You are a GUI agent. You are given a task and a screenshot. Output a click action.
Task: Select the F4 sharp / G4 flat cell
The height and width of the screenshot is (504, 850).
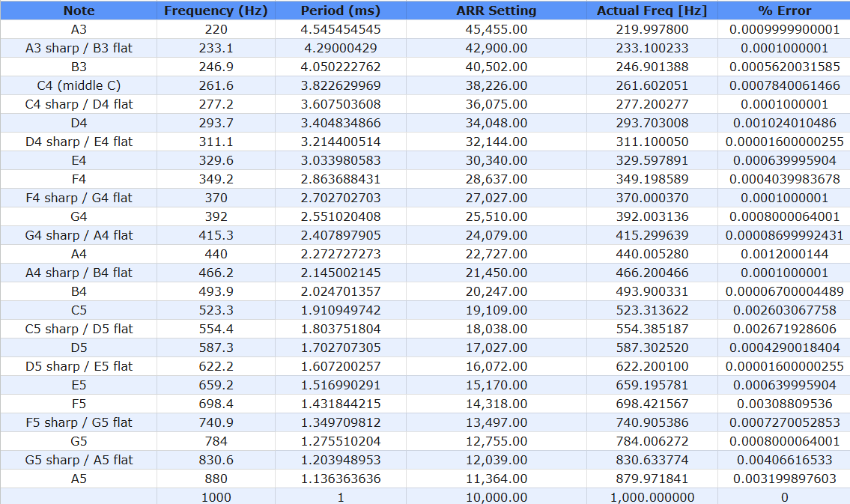(x=79, y=198)
